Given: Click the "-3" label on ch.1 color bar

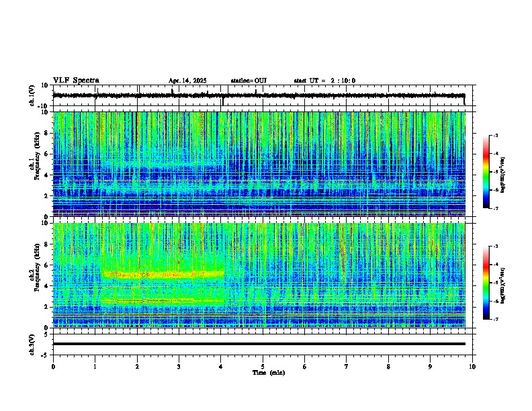Looking at the screenshot, I should coord(495,135).
